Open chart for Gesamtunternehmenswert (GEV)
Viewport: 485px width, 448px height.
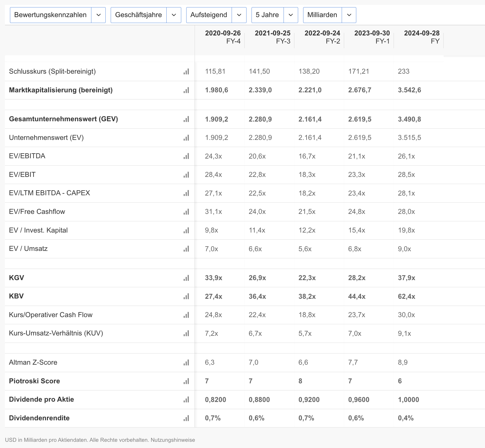186,119
